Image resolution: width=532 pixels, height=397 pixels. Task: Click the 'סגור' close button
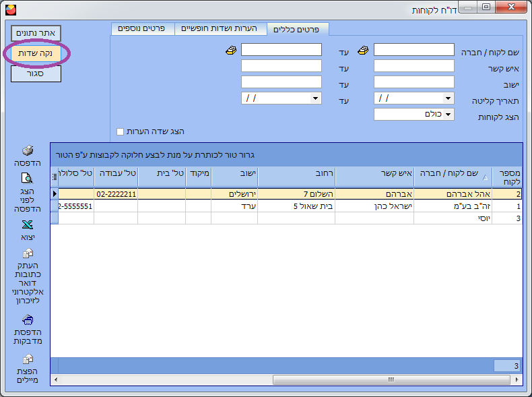coord(36,73)
